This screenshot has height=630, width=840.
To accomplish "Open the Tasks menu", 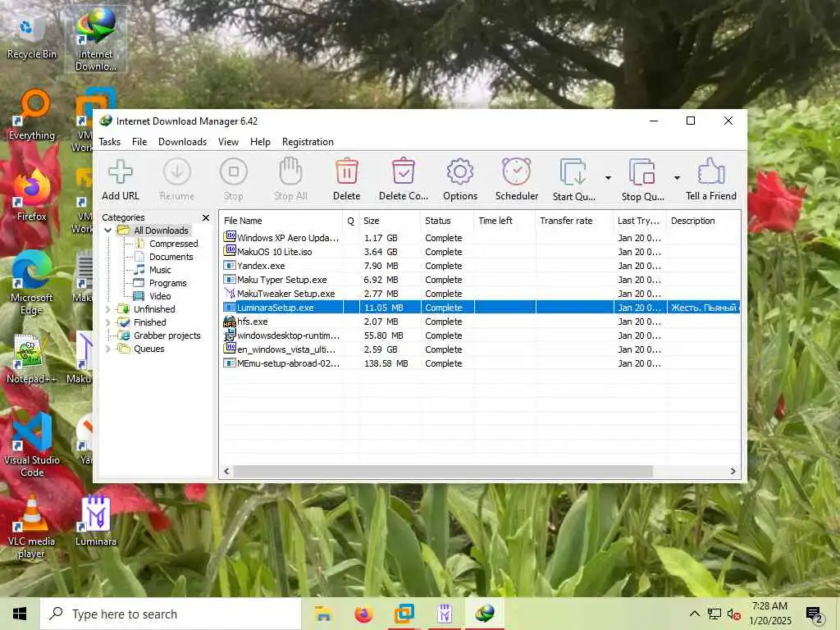I will pyautogui.click(x=109, y=142).
